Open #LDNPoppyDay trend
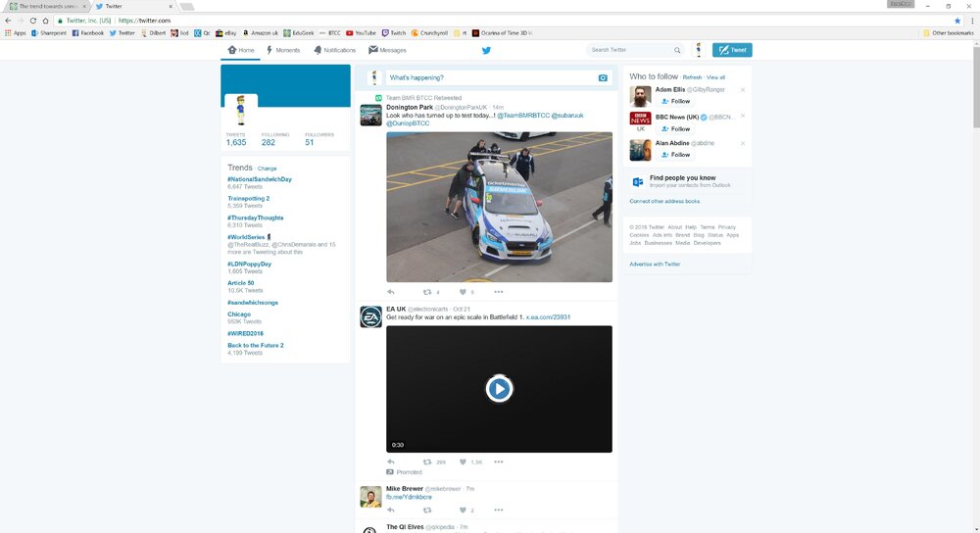 [249, 265]
